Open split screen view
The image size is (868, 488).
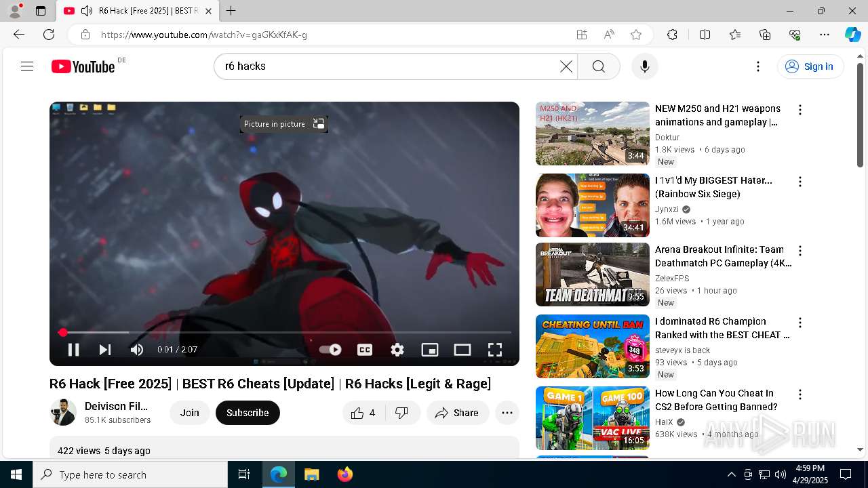pos(705,35)
